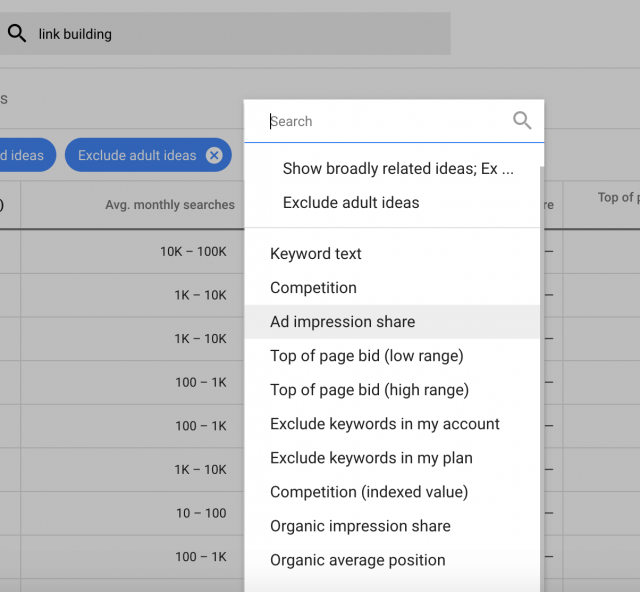
Task: Select Exclude keywords in my account
Action: coord(384,424)
